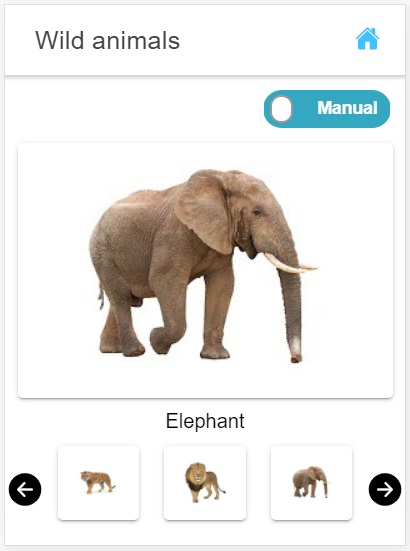Click the black circular forward arrow button
Viewport: 410px width, 551px height.
385,489
